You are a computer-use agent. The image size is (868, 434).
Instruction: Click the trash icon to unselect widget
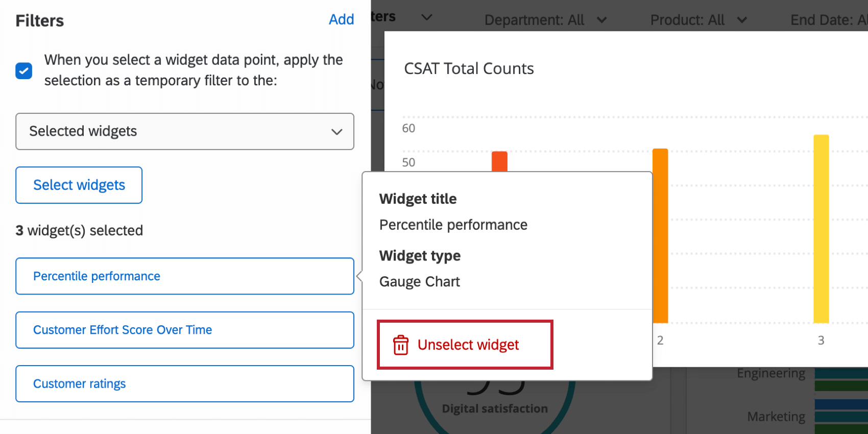click(401, 344)
